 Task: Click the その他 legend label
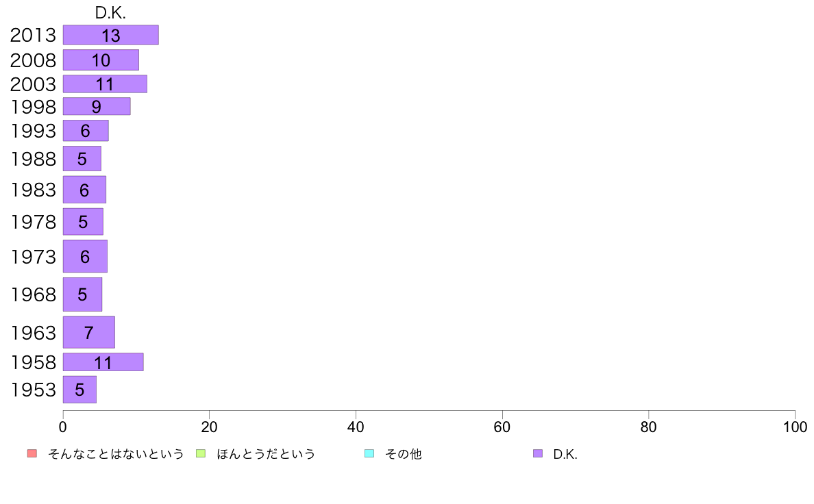click(x=404, y=454)
